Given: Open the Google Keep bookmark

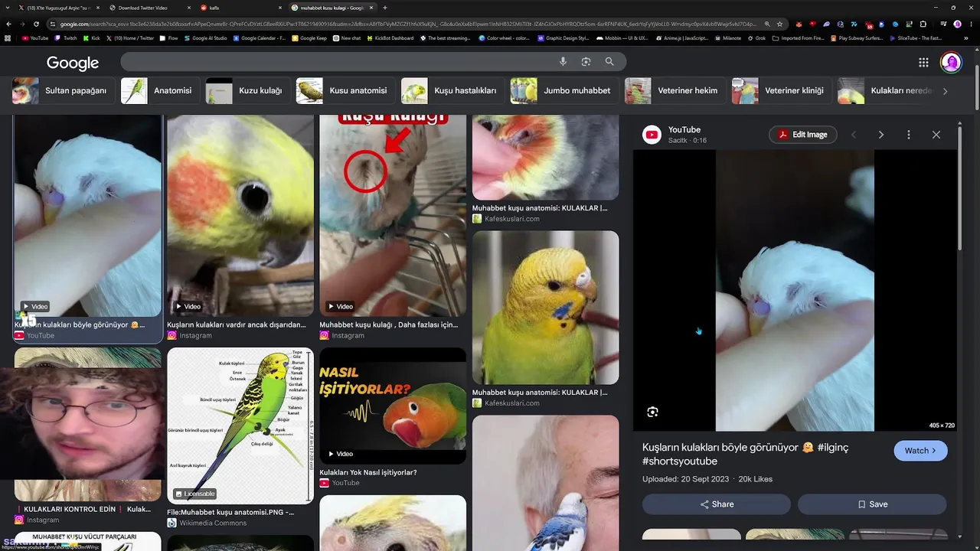Looking at the screenshot, I should (309, 37).
